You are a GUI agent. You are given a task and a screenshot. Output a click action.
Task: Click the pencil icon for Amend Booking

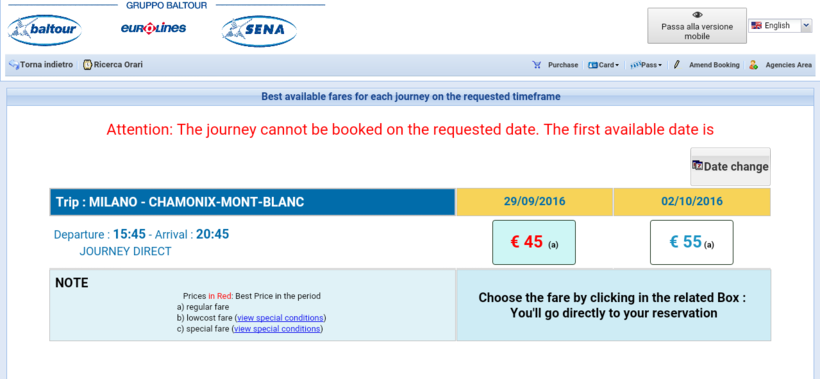pos(677,65)
